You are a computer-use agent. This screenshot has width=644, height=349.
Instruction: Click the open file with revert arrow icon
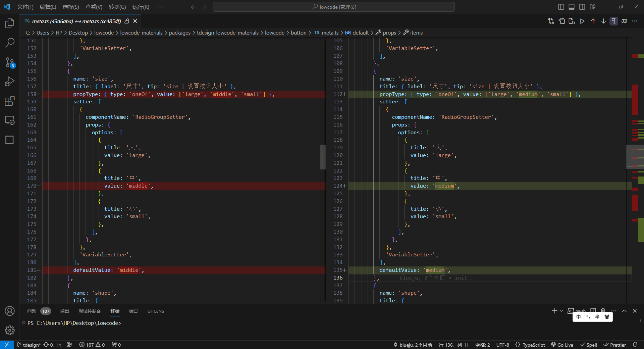572,21
